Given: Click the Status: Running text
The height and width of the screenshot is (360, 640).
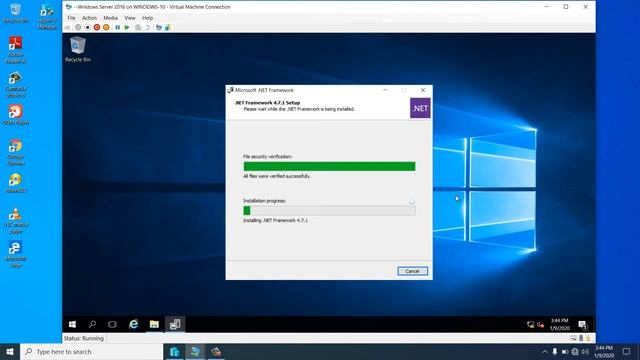Looking at the screenshot, I should pos(84,338).
